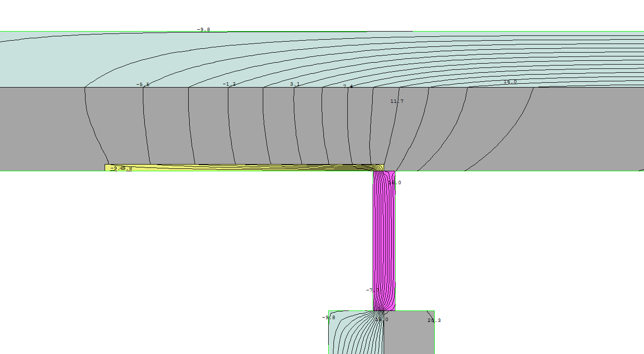Select the 16.0 label below the magenta column
This screenshot has width=644, height=354.
point(381,320)
